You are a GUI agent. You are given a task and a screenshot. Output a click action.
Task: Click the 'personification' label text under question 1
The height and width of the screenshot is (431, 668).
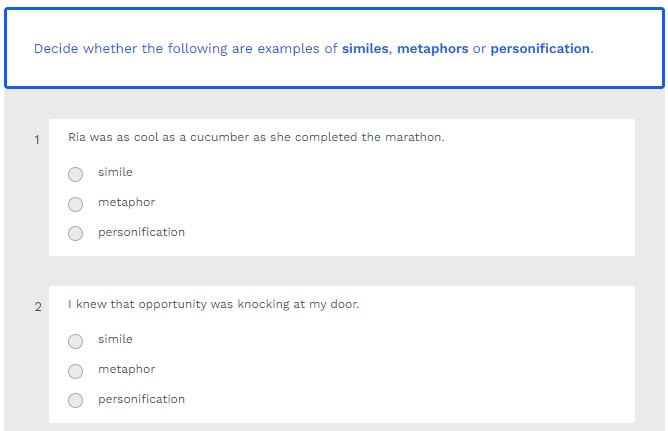coord(141,232)
